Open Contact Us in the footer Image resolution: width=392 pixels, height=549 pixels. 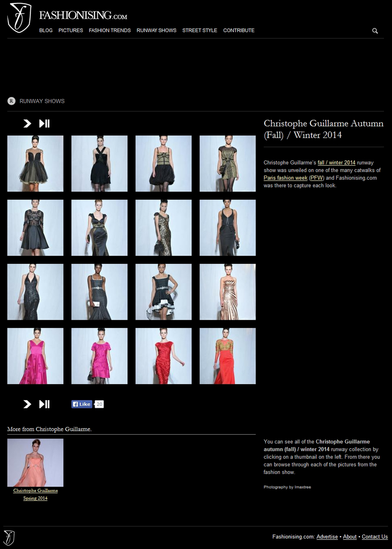(x=375, y=537)
